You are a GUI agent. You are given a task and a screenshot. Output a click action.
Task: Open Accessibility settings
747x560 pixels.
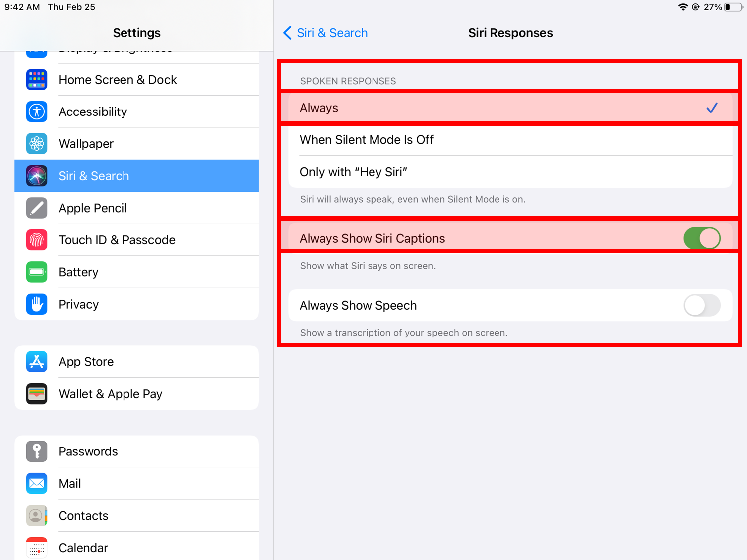coord(137,112)
